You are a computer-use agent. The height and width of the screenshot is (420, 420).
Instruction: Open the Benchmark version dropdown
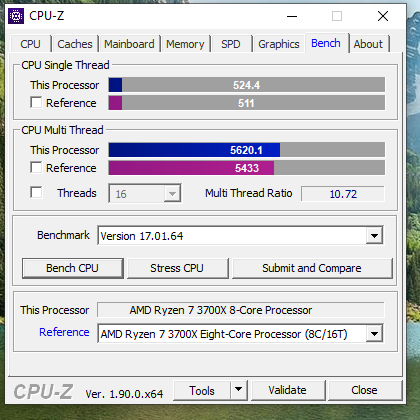(x=374, y=236)
